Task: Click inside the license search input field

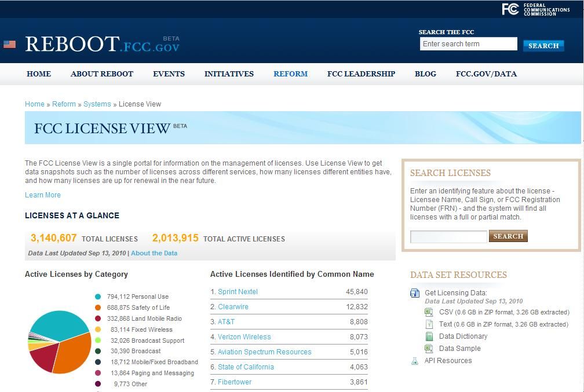Action: [449, 236]
